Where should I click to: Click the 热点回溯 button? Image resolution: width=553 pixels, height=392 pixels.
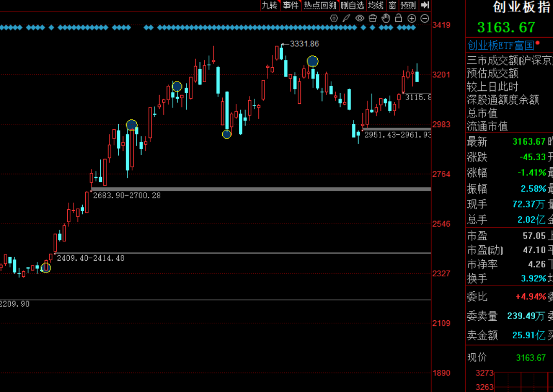point(320,5)
